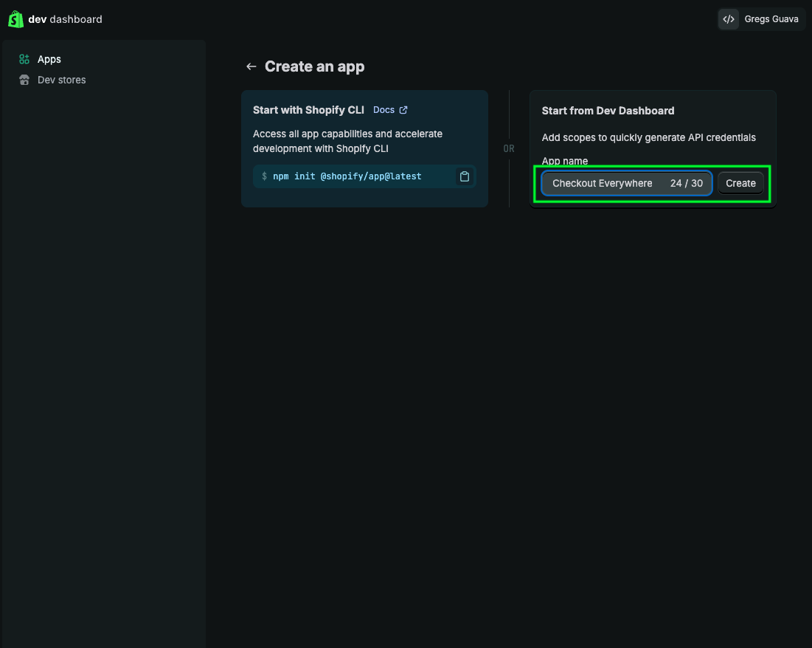This screenshot has width=812, height=648.
Task: Click the external link icon next to Docs
Action: pos(403,109)
